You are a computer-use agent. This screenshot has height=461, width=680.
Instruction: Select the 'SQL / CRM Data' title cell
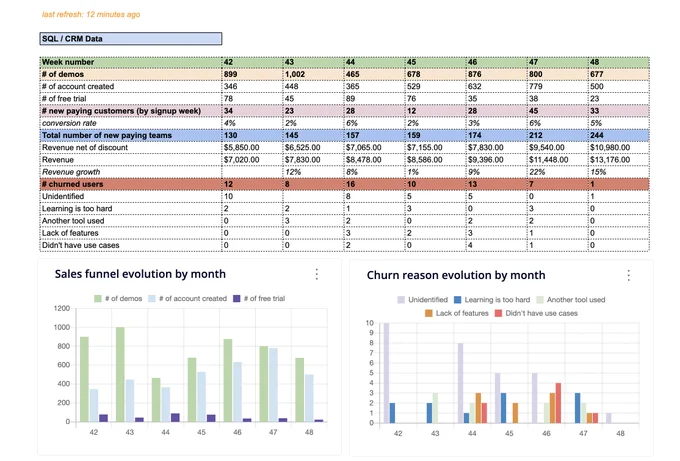pos(131,39)
